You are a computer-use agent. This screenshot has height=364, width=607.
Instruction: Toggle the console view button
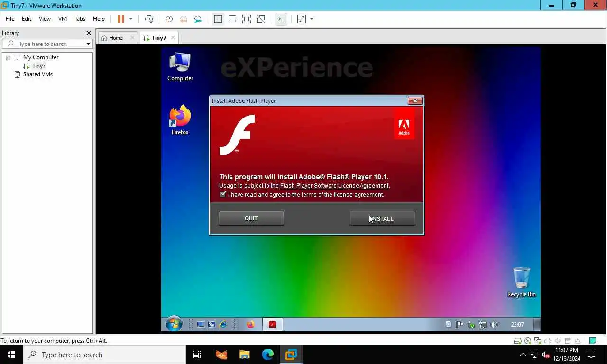281,19
